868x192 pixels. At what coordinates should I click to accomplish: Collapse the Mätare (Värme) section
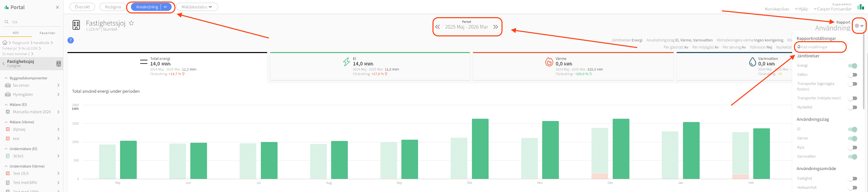pyautogui.click(x=6, y=122)
